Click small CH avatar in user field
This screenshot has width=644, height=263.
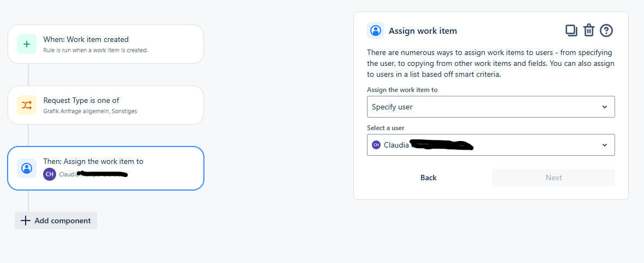pyautogui.click(x=376, y=145)
